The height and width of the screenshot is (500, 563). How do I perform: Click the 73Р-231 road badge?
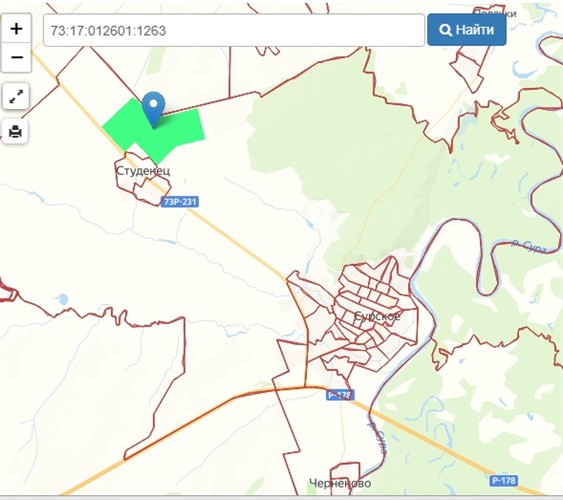[180, 202]
